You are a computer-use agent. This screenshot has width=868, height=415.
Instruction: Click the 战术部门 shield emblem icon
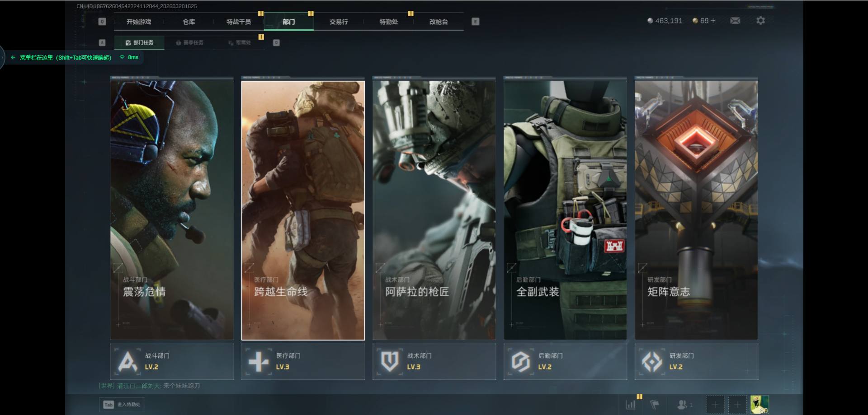click(x=390, y=362)
